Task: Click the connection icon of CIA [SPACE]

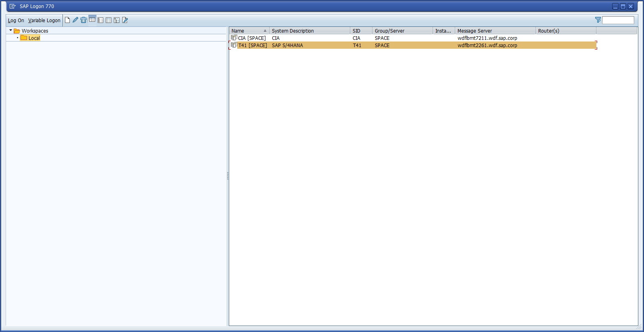Action: pos(234,38)
